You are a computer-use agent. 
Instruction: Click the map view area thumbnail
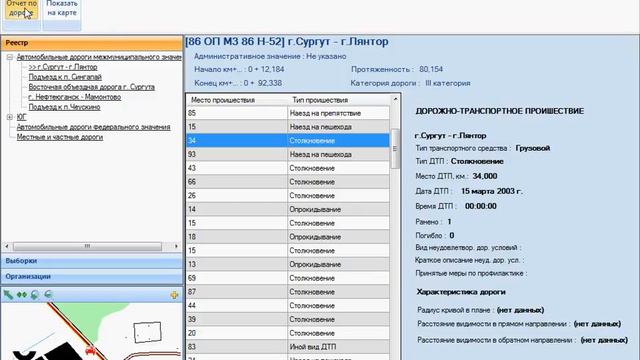tap(91, 331)
